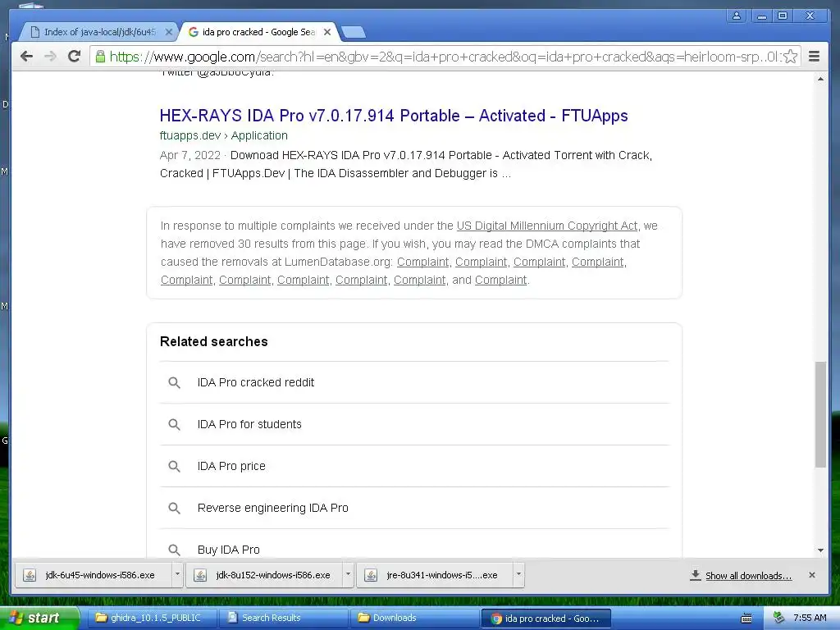840x630 pixels.
Task: Click the page scrollbar up arrow
Action: point(820,79)
